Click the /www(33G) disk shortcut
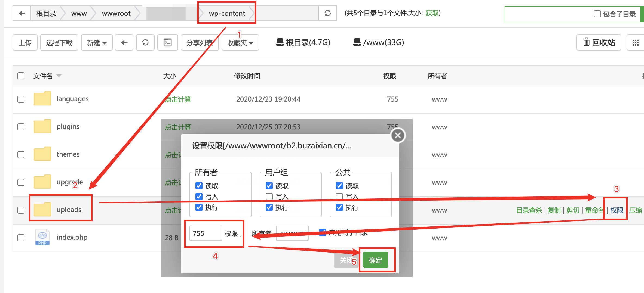This screenshot has width=644, height=293. coord(378,42)
